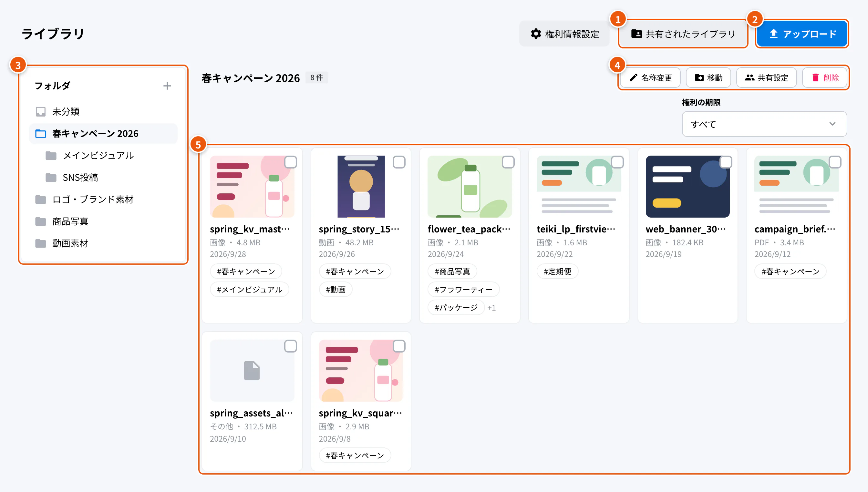Click the folder icon next to ロゴ・ブランド素材
The width and height of the screenshot is (868, 492).
click(41, 200)
